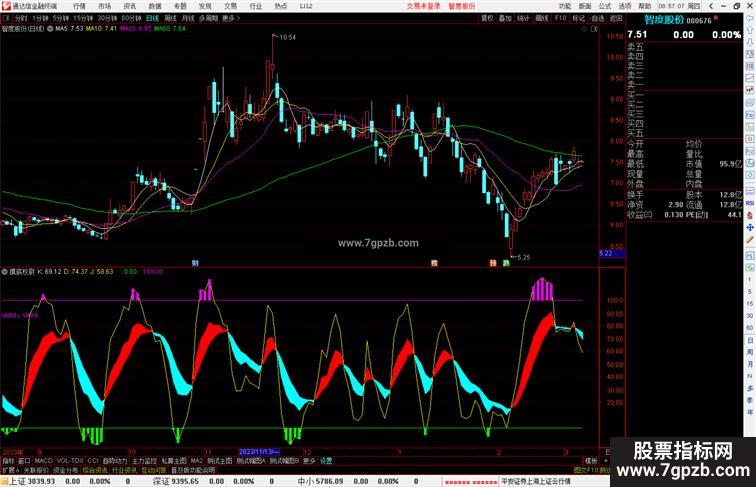Select the 30分钟 period
The height and width of the screenshot is (487, 756).
coord(107,18)
